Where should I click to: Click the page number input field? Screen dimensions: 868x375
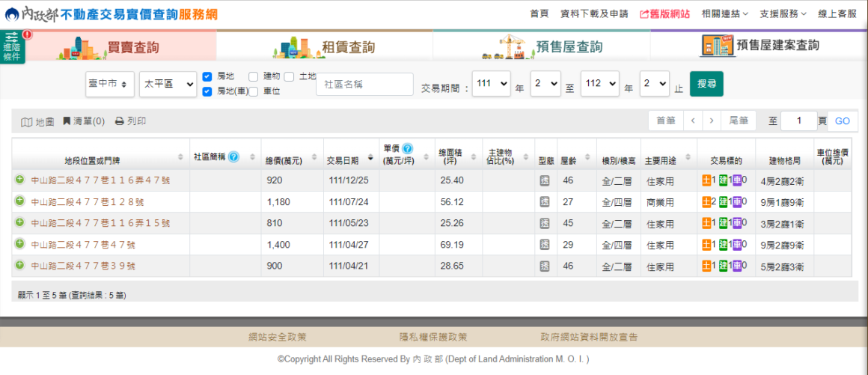799,121
